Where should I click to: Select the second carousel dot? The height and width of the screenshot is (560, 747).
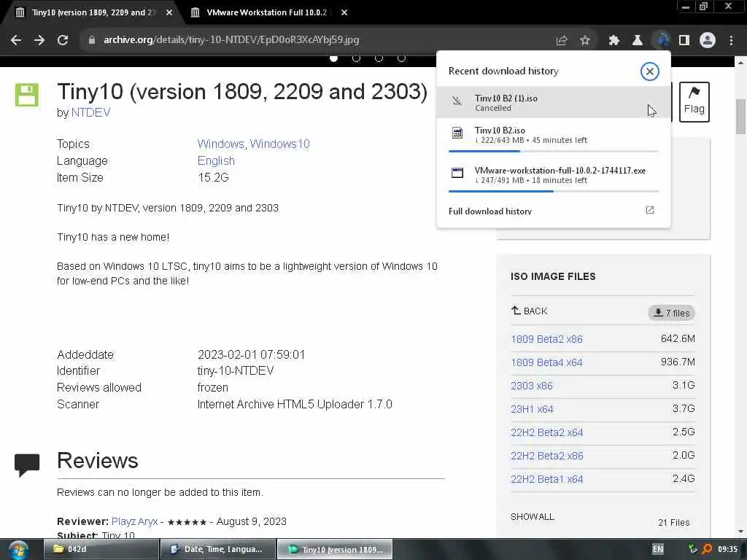356,58
